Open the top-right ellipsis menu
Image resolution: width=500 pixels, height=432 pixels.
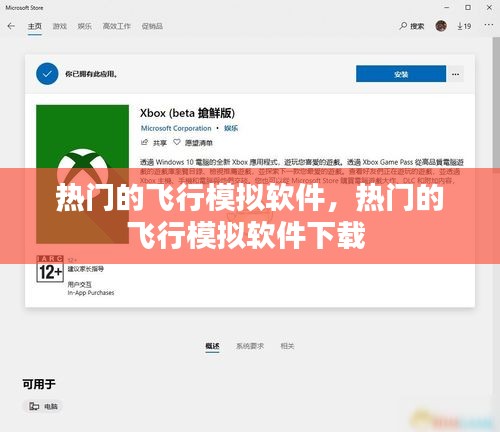489,25
